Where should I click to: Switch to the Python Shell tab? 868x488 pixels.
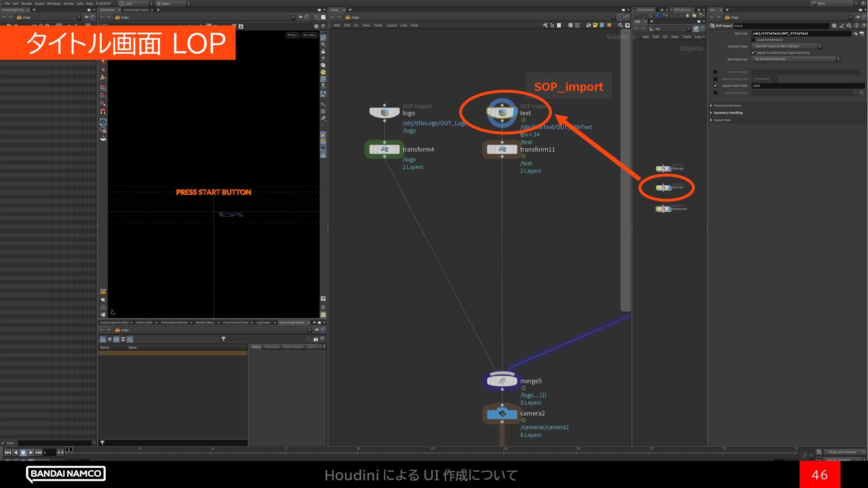tap(144, 323)
